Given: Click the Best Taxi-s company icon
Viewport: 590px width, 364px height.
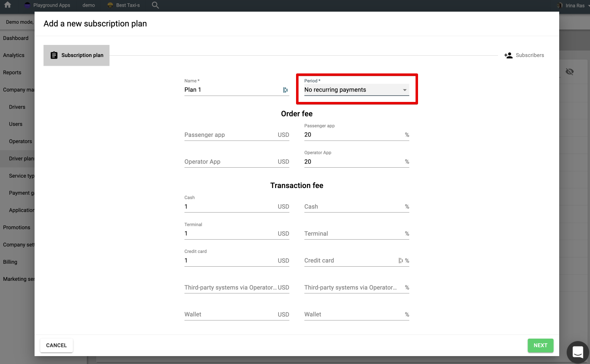Looking at the screenshot, I should click(110, 5).
